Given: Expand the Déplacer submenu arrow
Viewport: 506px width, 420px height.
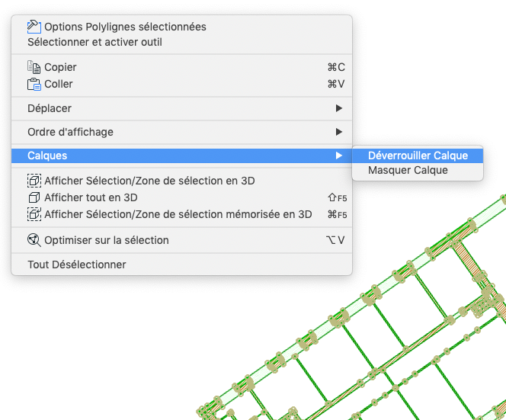Looking at the screenshot, I should (x=338, y=108).
